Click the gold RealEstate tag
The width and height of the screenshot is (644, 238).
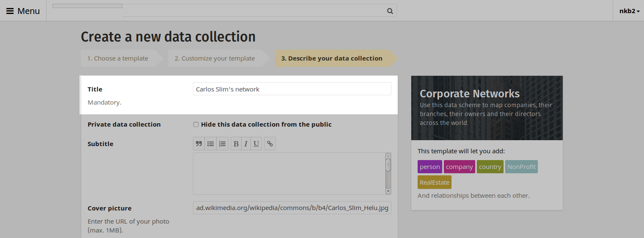tap(435, 183)
